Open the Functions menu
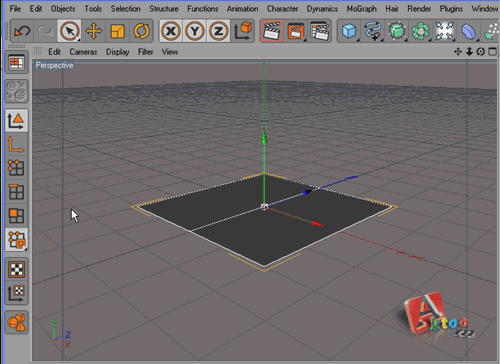The image size is (500, 364). 202,9
